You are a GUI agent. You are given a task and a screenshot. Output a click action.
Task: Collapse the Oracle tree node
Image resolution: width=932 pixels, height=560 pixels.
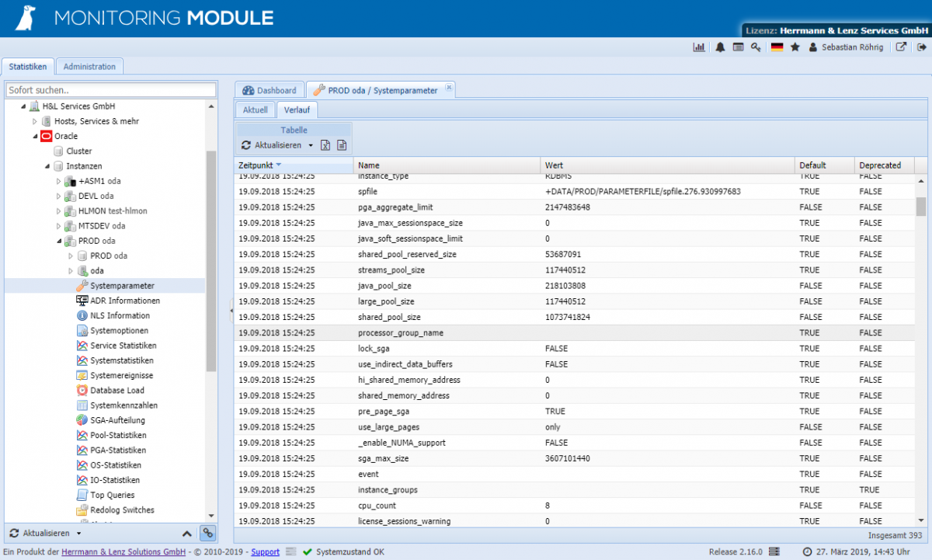coord(34,136)
